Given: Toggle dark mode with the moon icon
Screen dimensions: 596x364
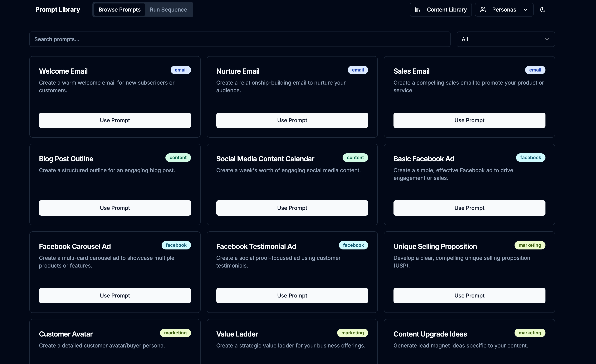Looking at the screenshot, I should coord(543,10).
